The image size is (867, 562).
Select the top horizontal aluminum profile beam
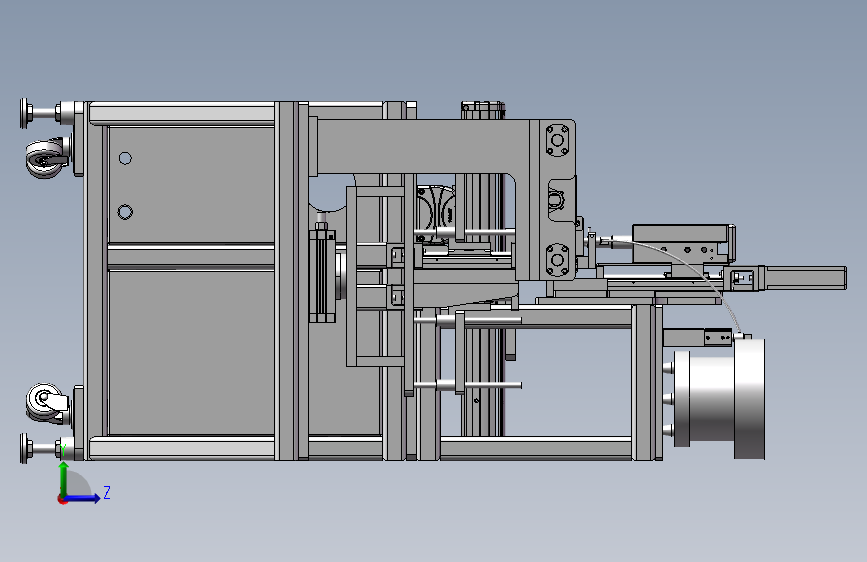pyautogui.click(x=181, y=113)
